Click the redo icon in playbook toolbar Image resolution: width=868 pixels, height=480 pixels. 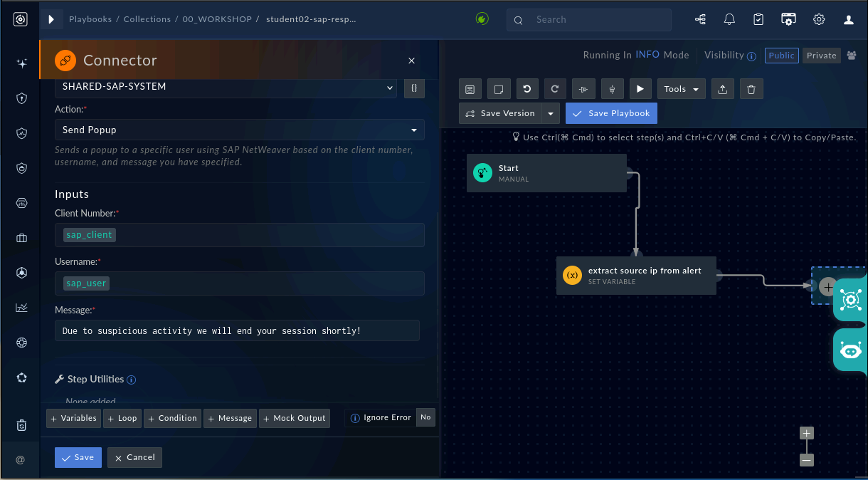click(555, 89)
